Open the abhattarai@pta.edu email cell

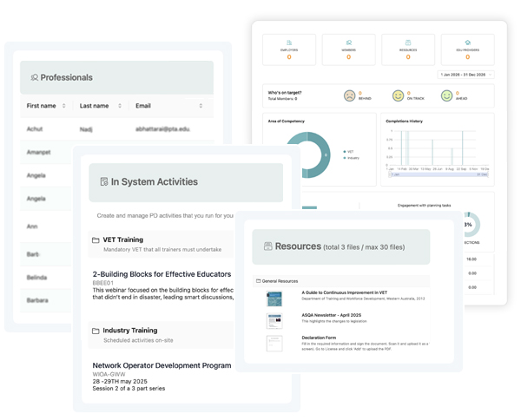(163, 128)
